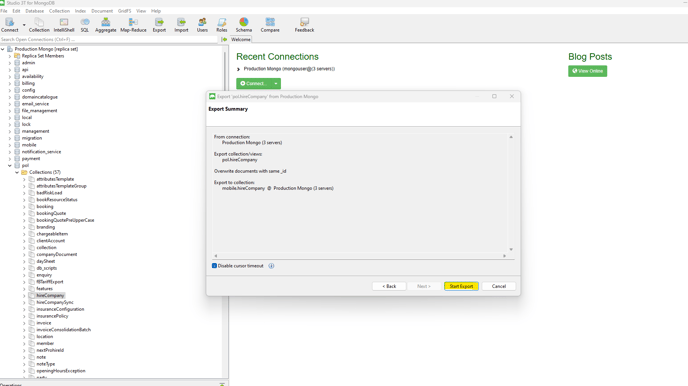The image size is (688, 386).
Task: Click the payment database icon
Action: [17, 159]
